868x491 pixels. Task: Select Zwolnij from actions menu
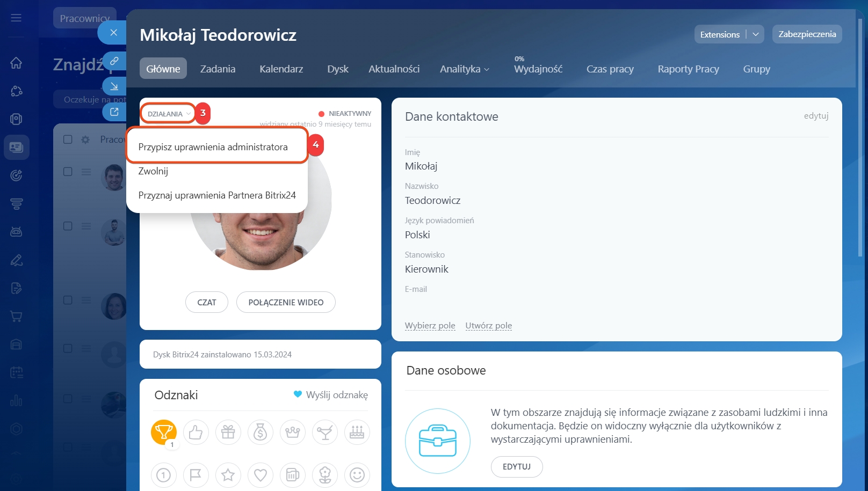tap(153, 171)
